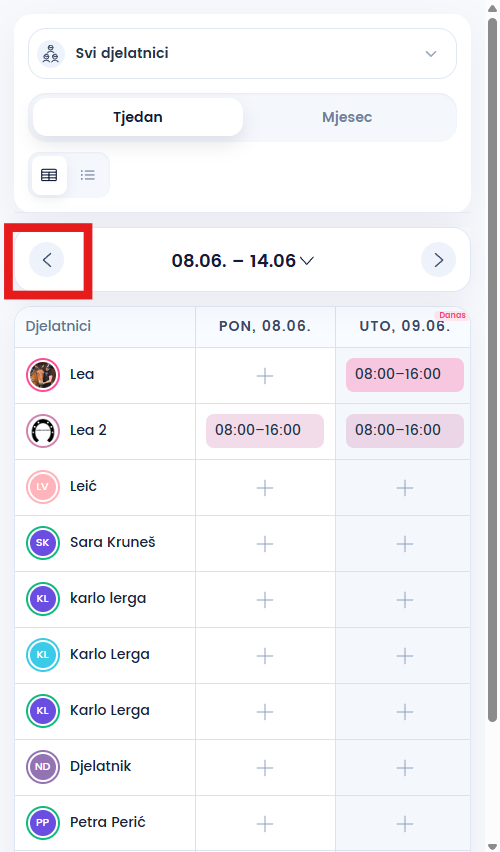Screen dimensions: 500x852
Task: Select the Mjesec month tab
Action: [x=347, y=117]
